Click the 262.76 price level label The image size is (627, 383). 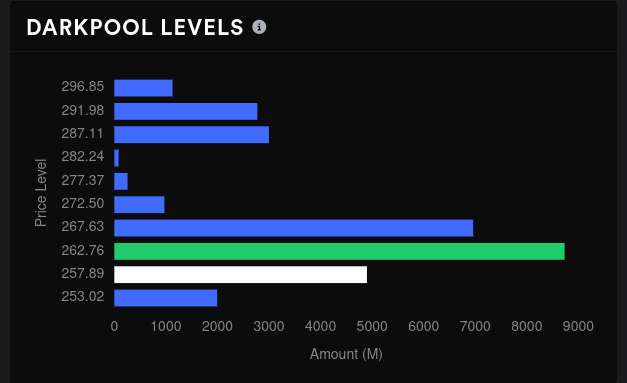(x=83, y=250)
